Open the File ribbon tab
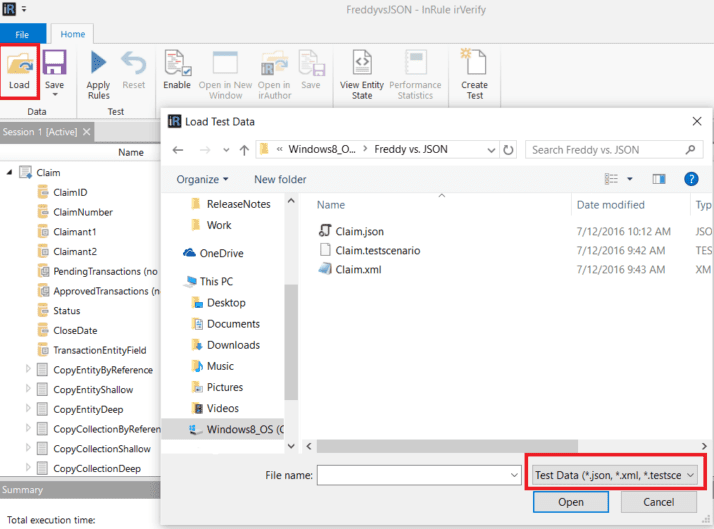 coord(22,34)
